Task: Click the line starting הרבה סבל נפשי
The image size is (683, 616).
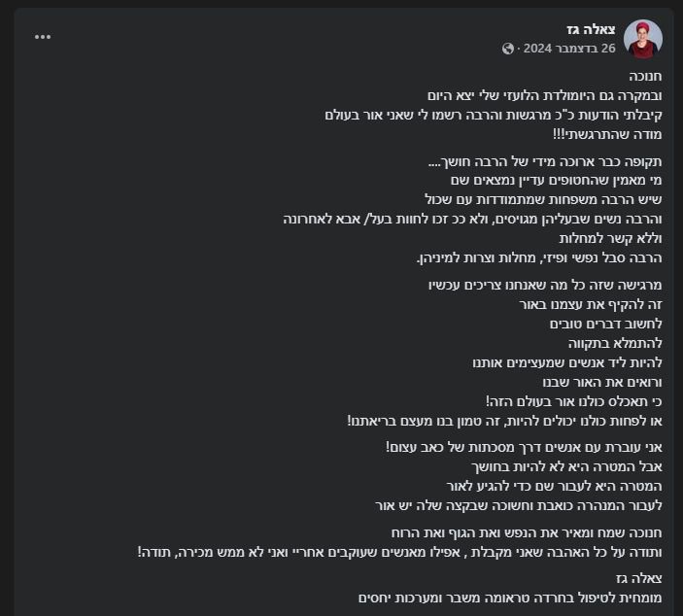Action: tap(539, 257)
